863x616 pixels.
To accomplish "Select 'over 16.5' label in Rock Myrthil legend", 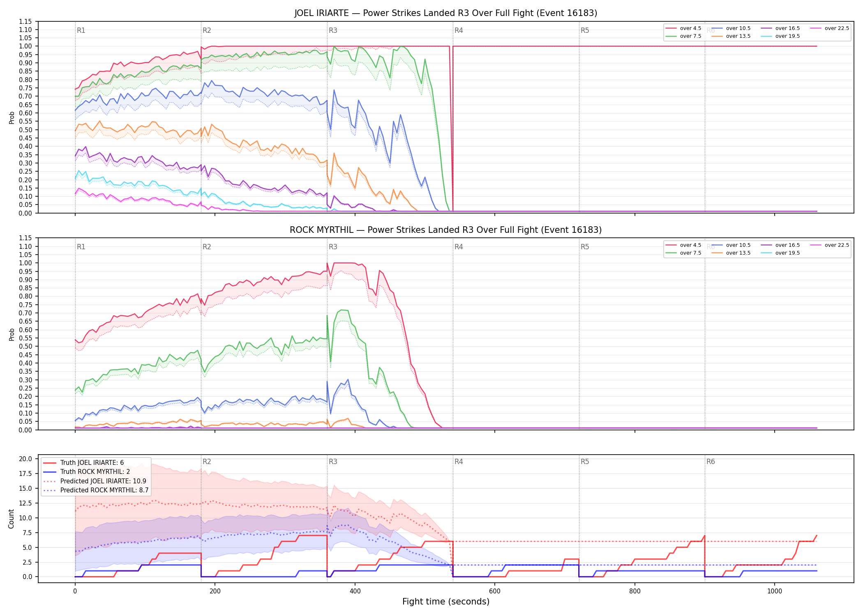I will click(787, 245).
